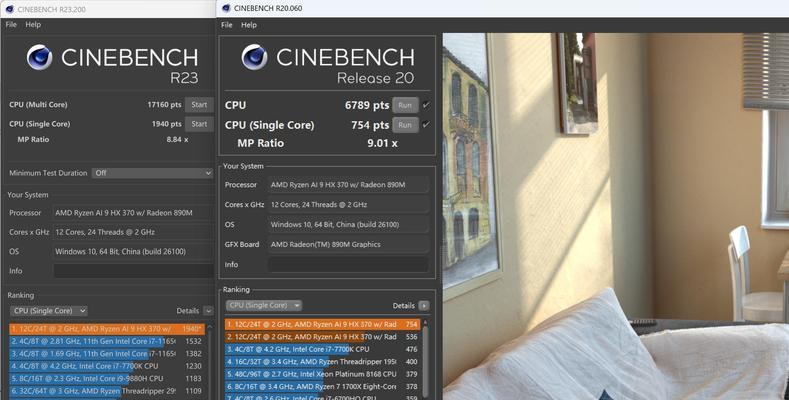Toggle checkbox beside R20 Single Core Run button

pyautogui.click(x=426, y=124)
